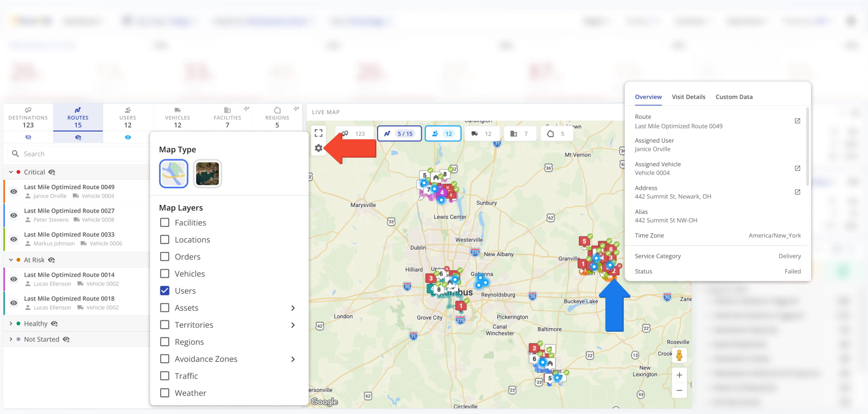The height and width of the screenshot is (414, 868).
Task: Enable the Weather layer checkbox
Action: tap(165, 393)
